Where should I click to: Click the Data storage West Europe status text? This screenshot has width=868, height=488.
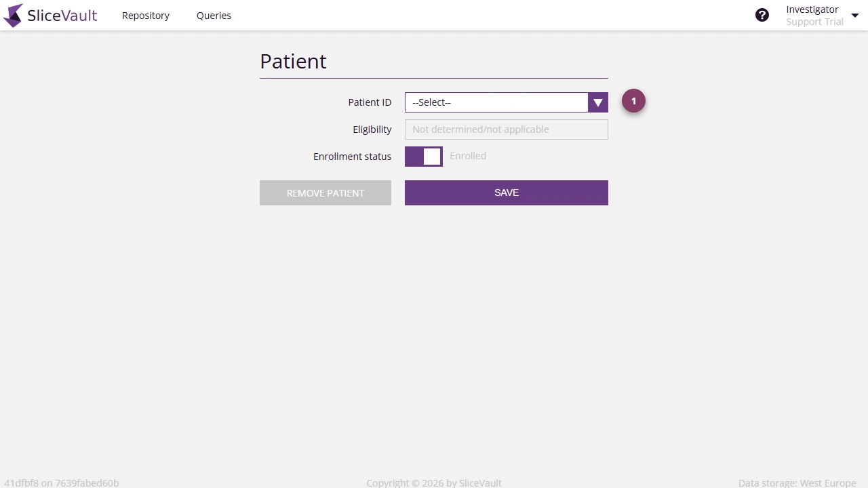[x=797, y=483]
